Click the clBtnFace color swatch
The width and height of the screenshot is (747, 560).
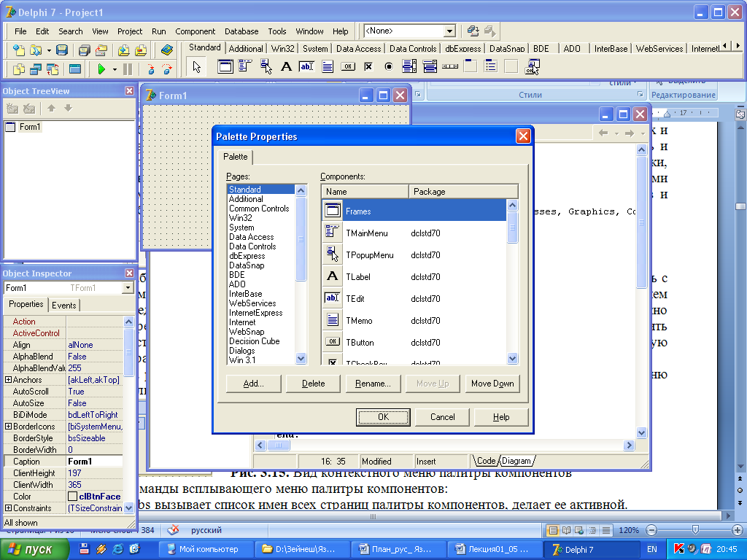tap(73, 497)
